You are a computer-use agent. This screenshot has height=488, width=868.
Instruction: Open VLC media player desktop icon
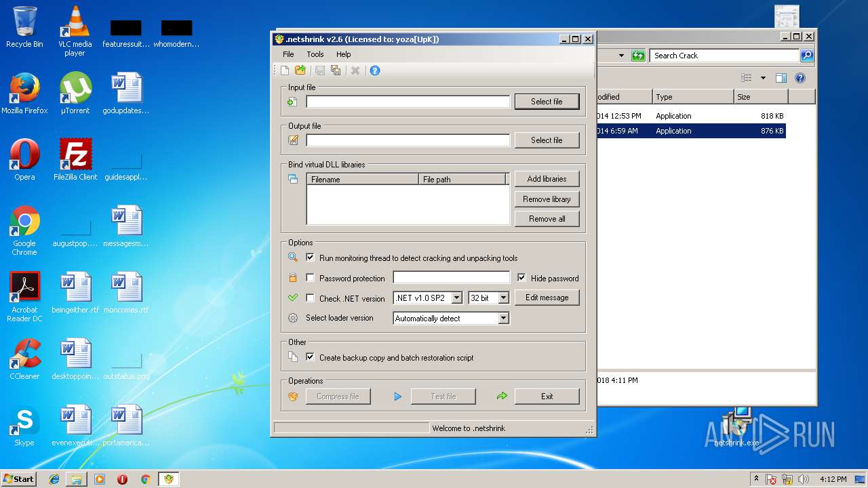click(x=75, y=31)
